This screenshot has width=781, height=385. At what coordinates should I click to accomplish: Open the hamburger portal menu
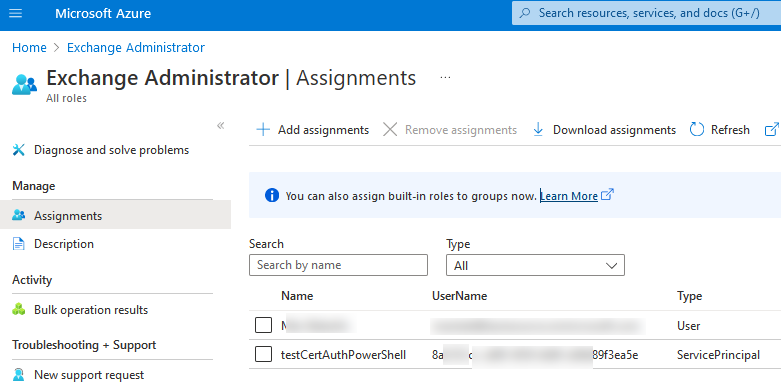pyautogui.click(x=16, y=13)
